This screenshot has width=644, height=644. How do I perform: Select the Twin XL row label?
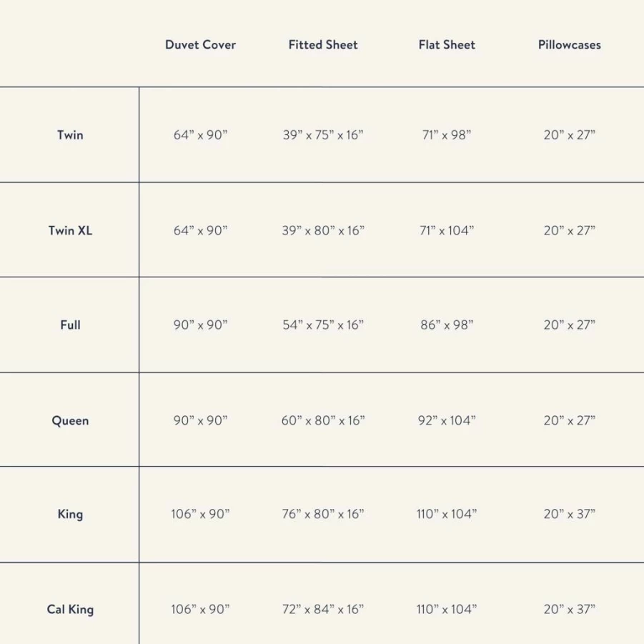[70, 230]
